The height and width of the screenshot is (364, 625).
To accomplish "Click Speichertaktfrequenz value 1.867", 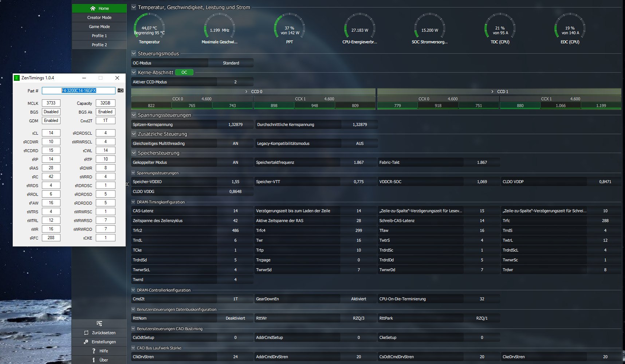I will coord(359,162).
